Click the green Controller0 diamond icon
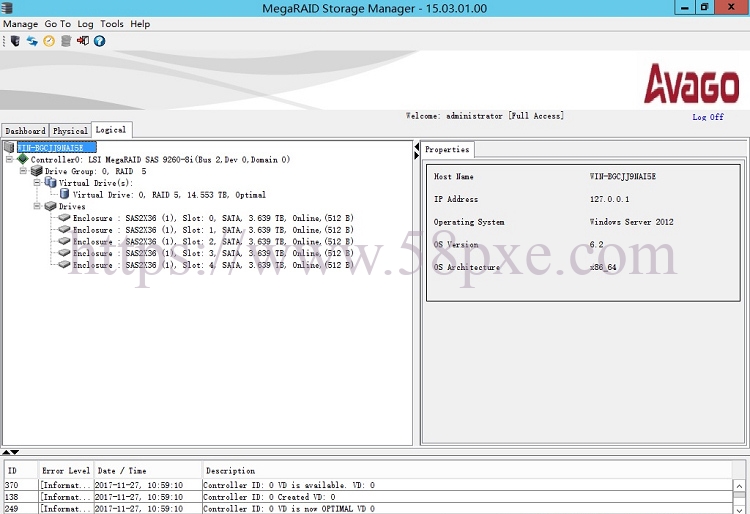The image size is (750, 514). coord(22,159)
